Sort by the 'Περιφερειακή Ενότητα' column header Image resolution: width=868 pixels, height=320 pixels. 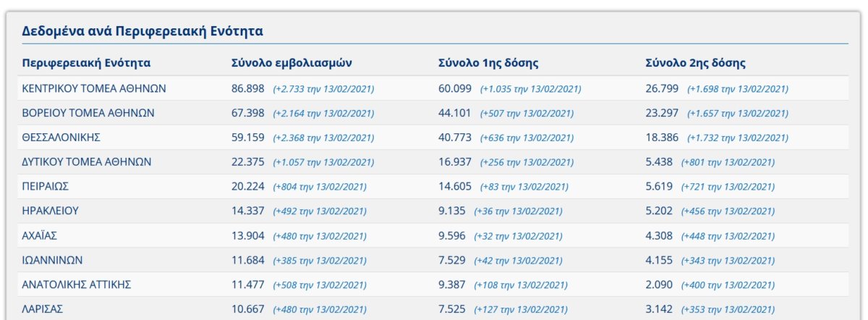point(86,63)
